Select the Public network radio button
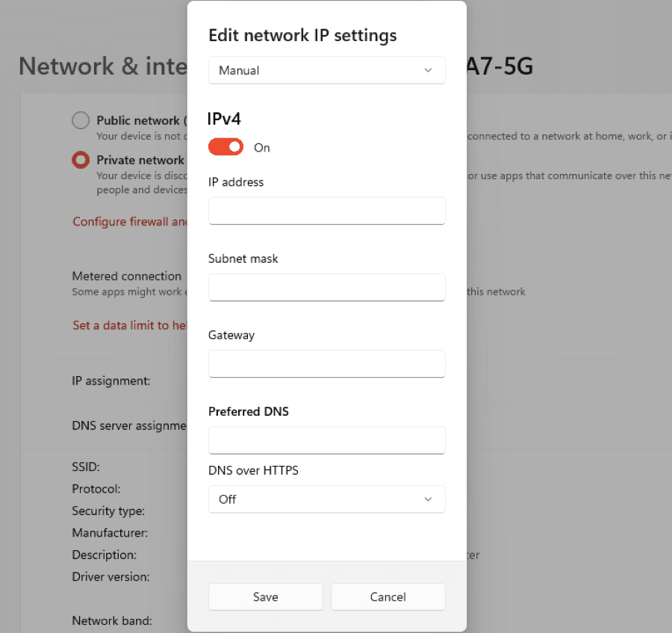 tap(80, 120)
